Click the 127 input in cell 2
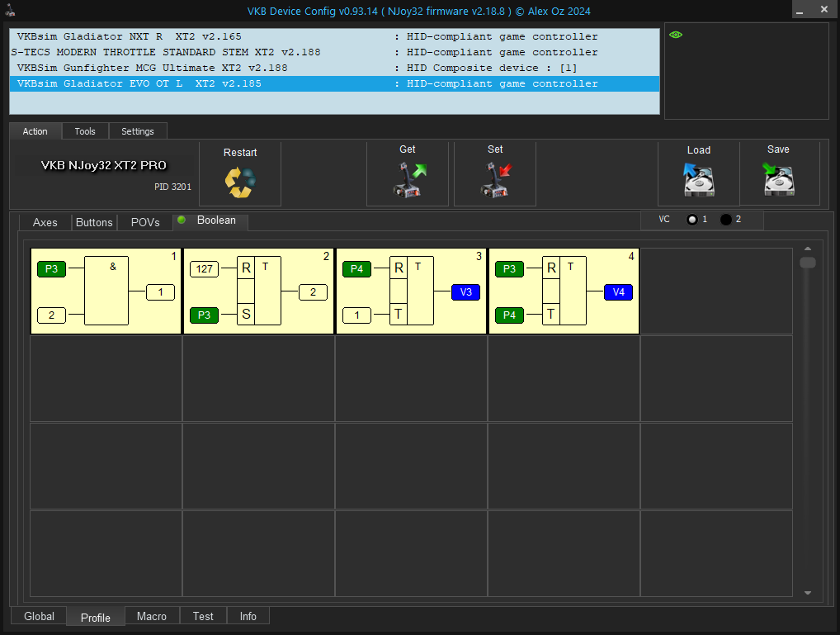The width and height of the screenshot is (840, 635). tap(204, 269)
